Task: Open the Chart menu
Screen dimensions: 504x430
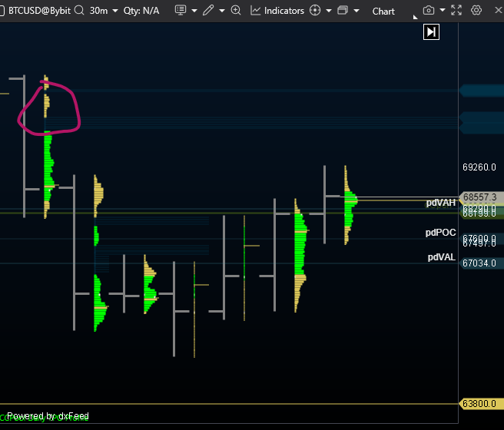Action: point(383,12)
